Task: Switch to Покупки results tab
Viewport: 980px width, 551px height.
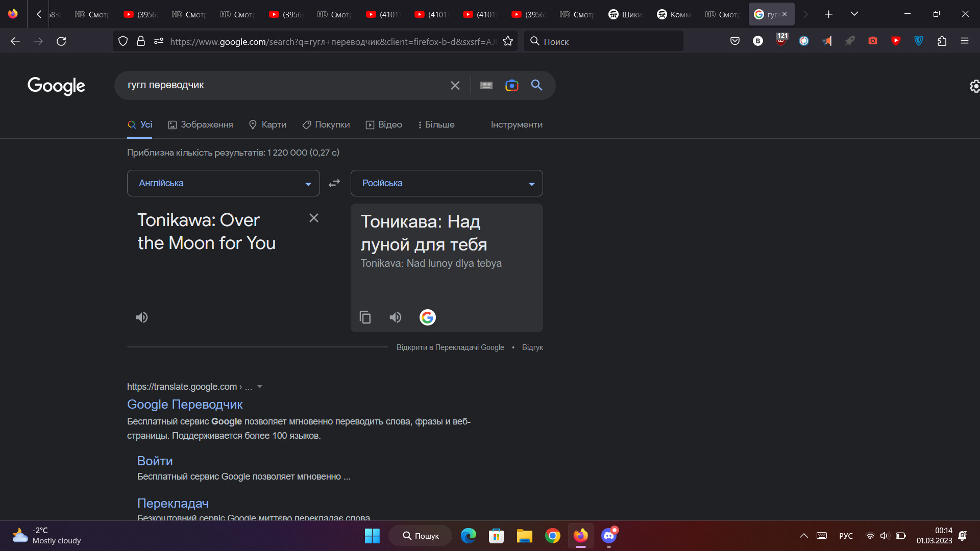Action: [x=326, y=124]
